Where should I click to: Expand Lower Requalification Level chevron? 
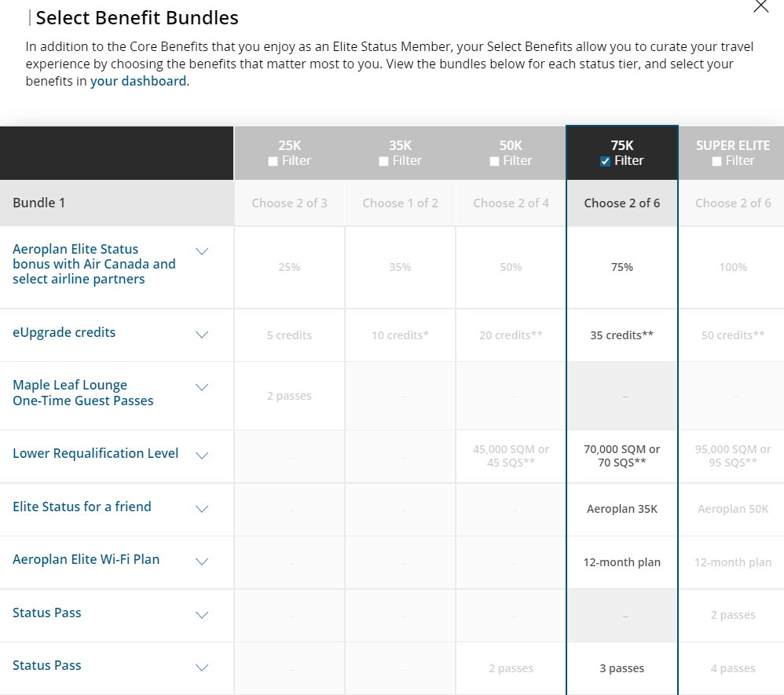(202, 455)
